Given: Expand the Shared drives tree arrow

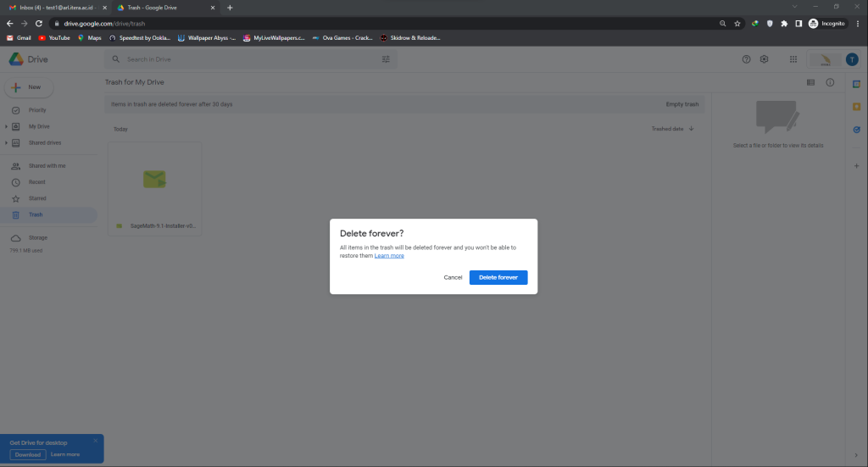Looking at the screenshot, I should pyautogui.click(x=6, y=142).
